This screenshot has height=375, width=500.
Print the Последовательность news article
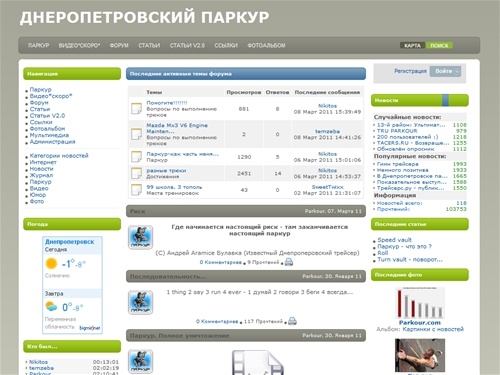click(292, 321)
